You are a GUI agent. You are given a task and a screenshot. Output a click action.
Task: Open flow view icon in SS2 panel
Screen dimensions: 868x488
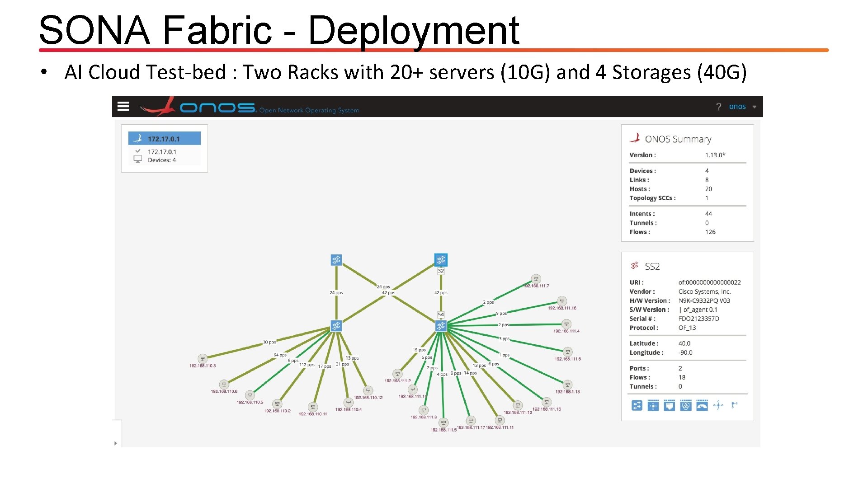coord(653,405)
